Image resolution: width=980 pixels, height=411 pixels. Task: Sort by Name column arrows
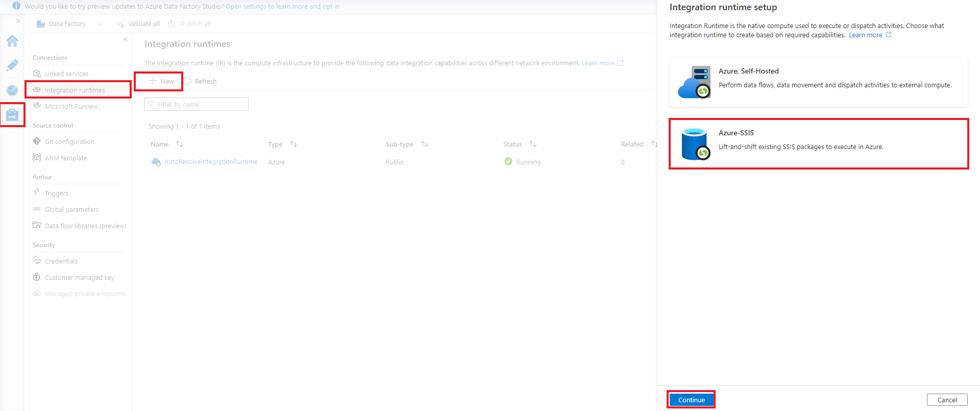(x=180, y=144)
